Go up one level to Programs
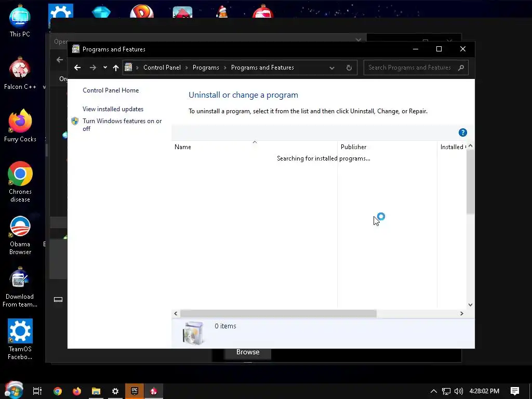 116,68
